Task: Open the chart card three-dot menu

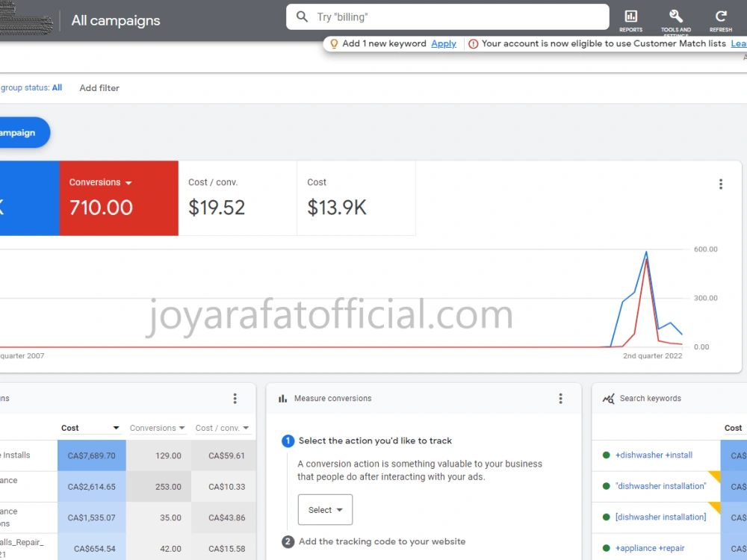Action: 721,184
